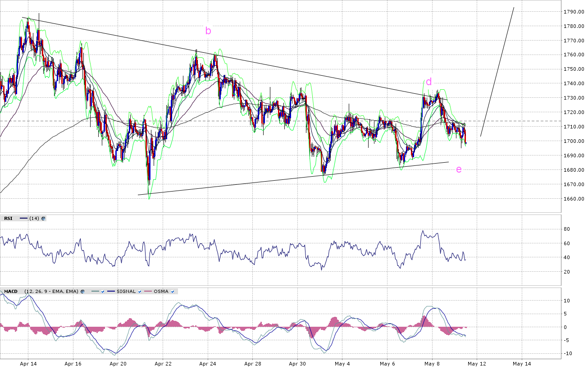The width and height of the screenshot is (588, 370).
Task: Toggle the MACD line checkbox beside the teal sample
Action: coord(103,292)
